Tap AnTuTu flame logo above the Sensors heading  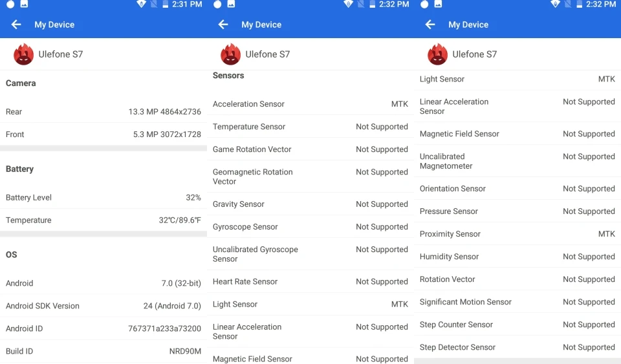[x=230, y=54]
